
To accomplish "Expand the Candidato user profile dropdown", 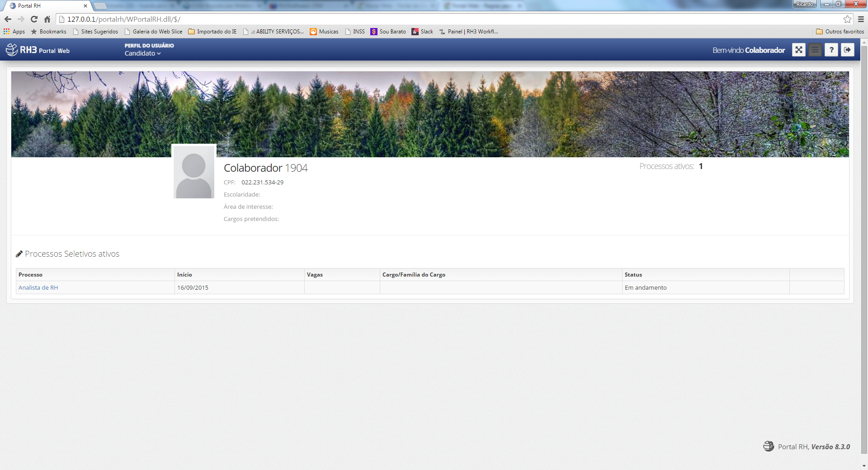I will 142,53.
